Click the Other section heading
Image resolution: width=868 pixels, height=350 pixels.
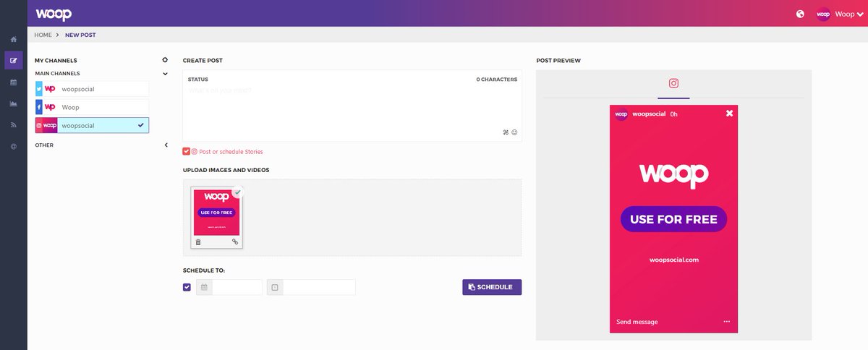(44, 145)
